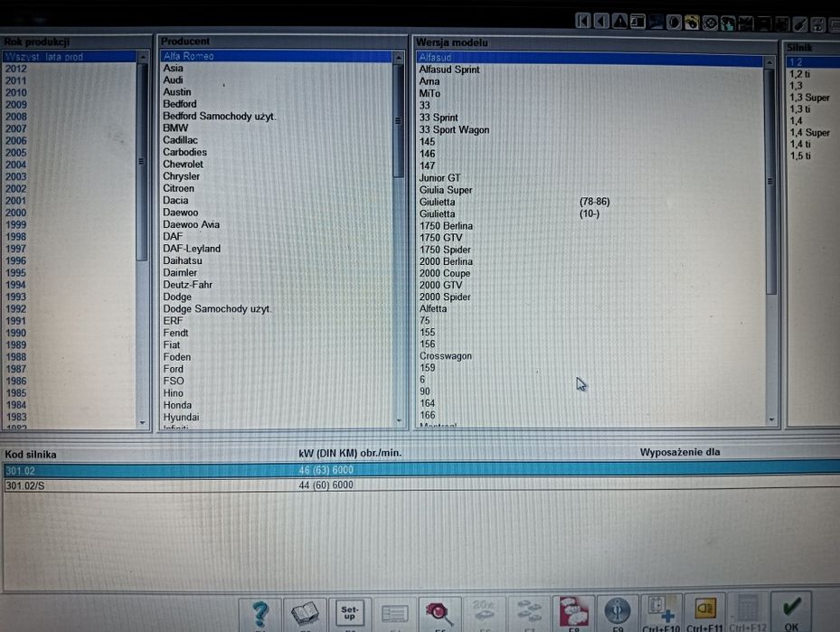This screenshot has height=632, width=840.
Task: Choose Ford from the manufacturers
Action: [173, 369]
